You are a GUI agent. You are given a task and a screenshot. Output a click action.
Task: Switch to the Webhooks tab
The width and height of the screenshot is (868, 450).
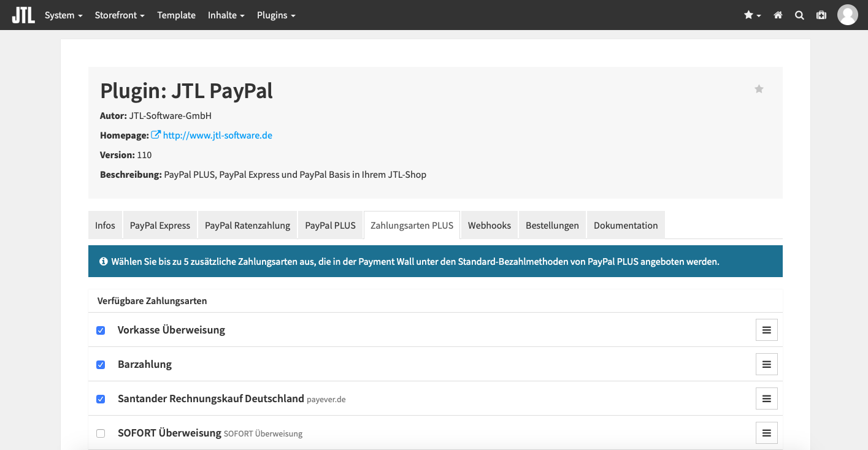point(490,225)
